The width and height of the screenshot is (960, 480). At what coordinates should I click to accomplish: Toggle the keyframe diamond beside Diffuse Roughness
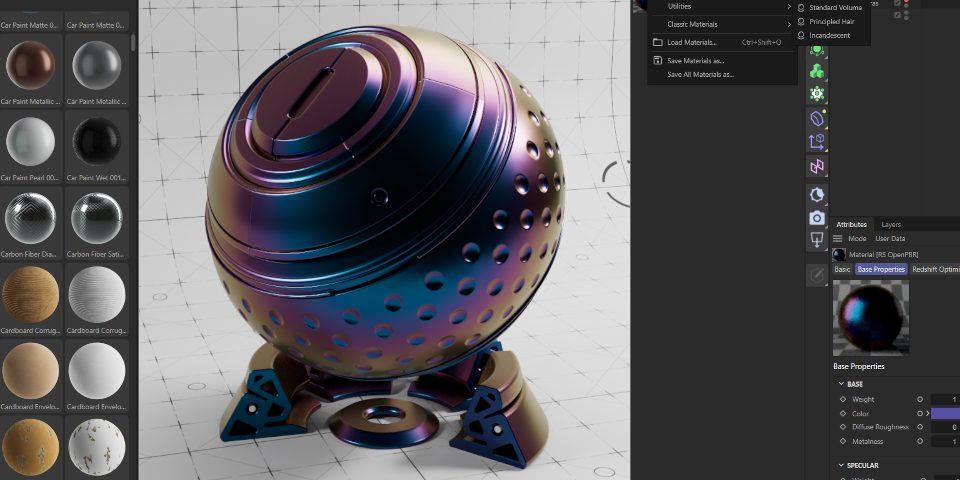pos(842,427)
